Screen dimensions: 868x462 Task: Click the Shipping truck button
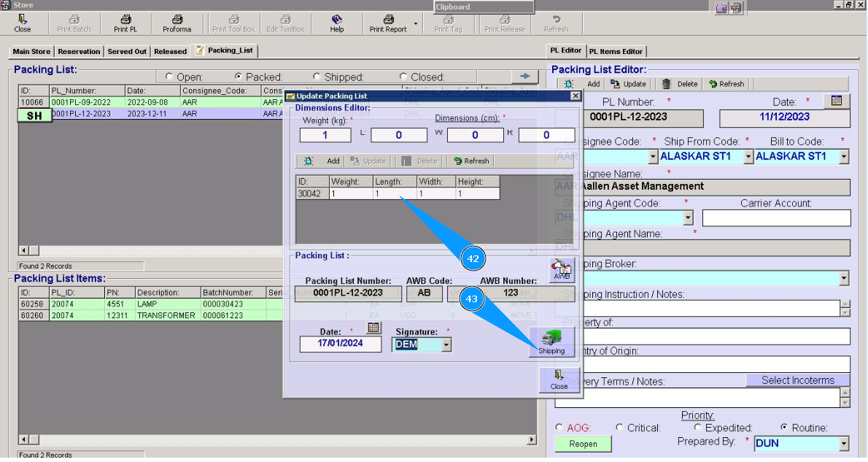[x=551, y=342]
